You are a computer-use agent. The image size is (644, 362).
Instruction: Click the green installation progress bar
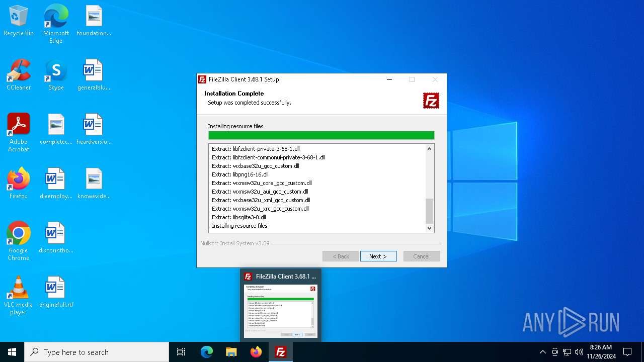[x=321, y=135]
